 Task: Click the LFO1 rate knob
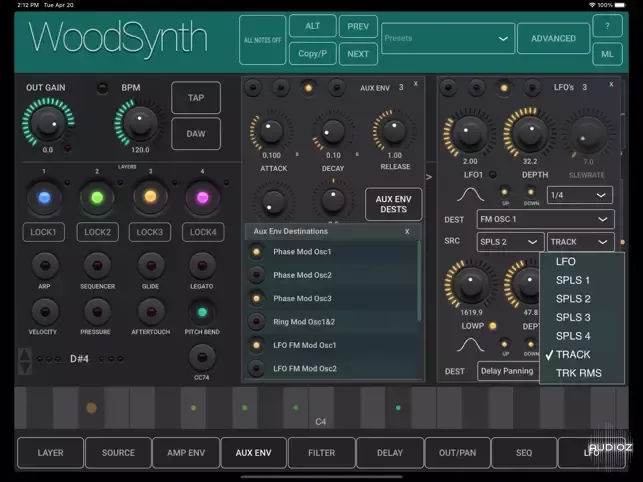click(470, 134)
